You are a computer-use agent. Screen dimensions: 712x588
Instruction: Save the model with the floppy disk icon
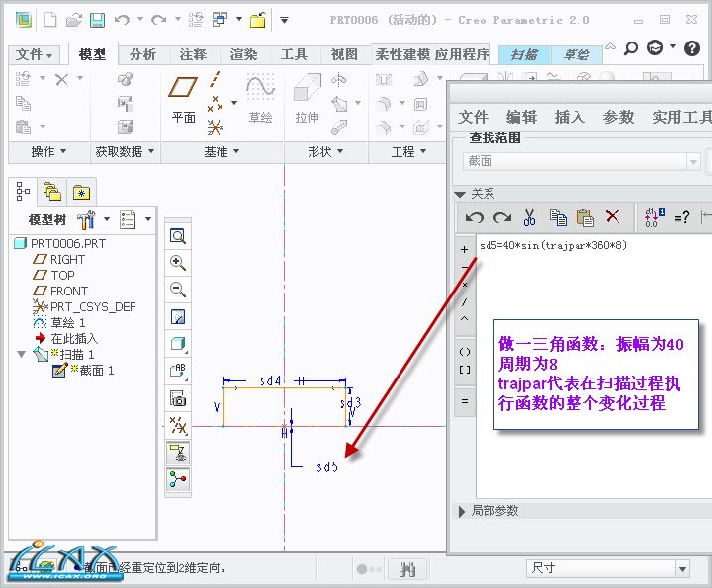click(x=97, y=20)
